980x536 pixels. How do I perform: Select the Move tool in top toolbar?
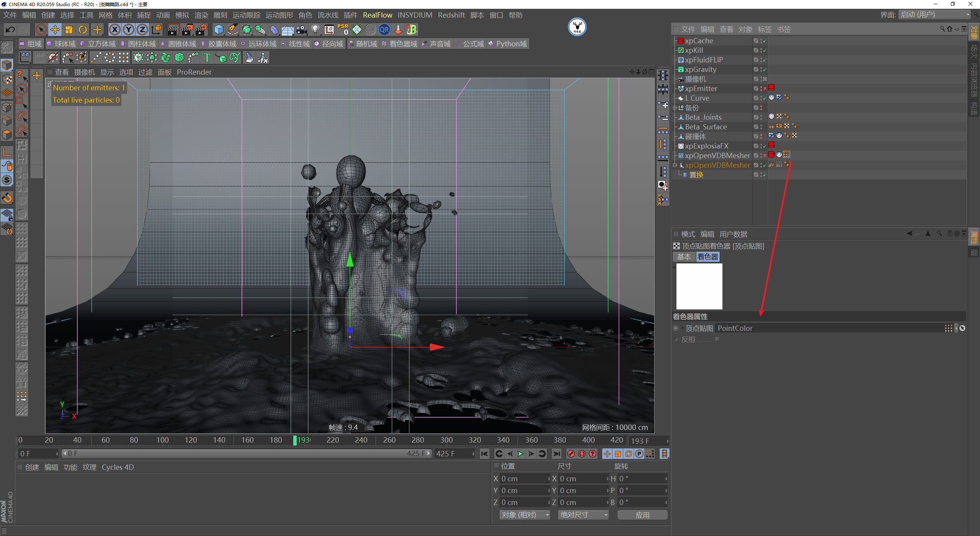(x=55, y=29)
